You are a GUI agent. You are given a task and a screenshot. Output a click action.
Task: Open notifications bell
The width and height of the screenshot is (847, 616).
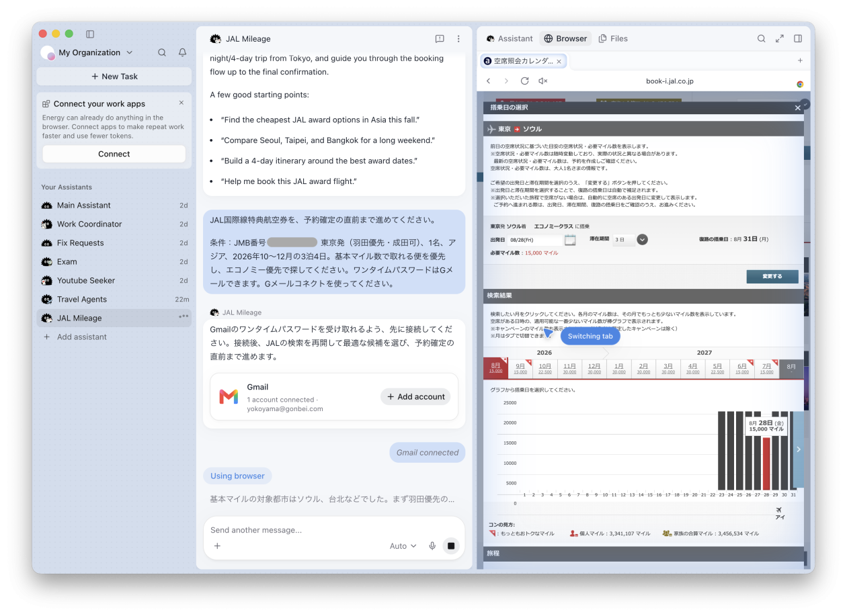182,52
